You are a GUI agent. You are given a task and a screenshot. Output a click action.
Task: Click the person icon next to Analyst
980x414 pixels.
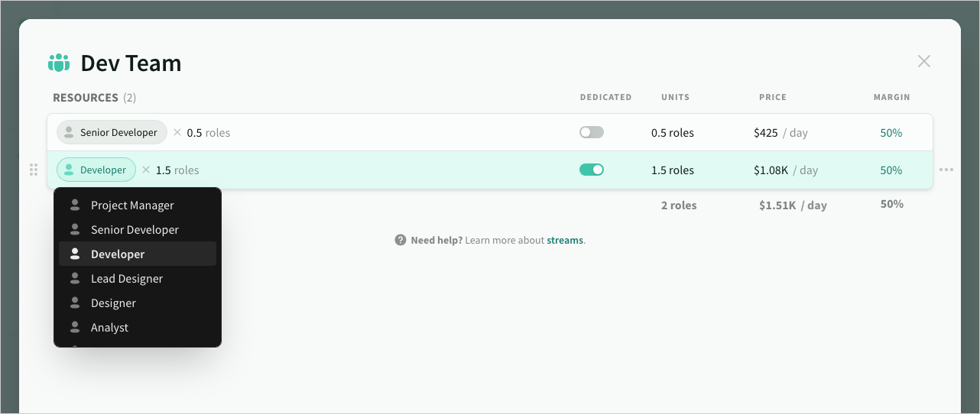(x=75, y=327)
